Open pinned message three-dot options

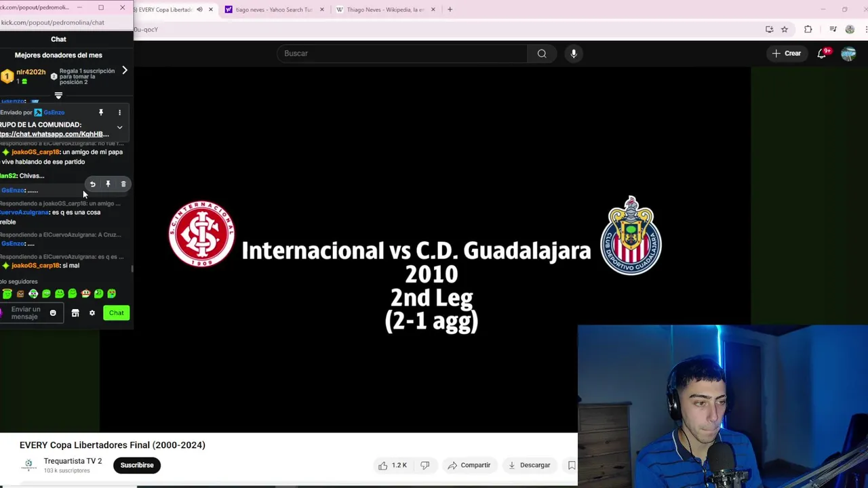click(119, 113)
